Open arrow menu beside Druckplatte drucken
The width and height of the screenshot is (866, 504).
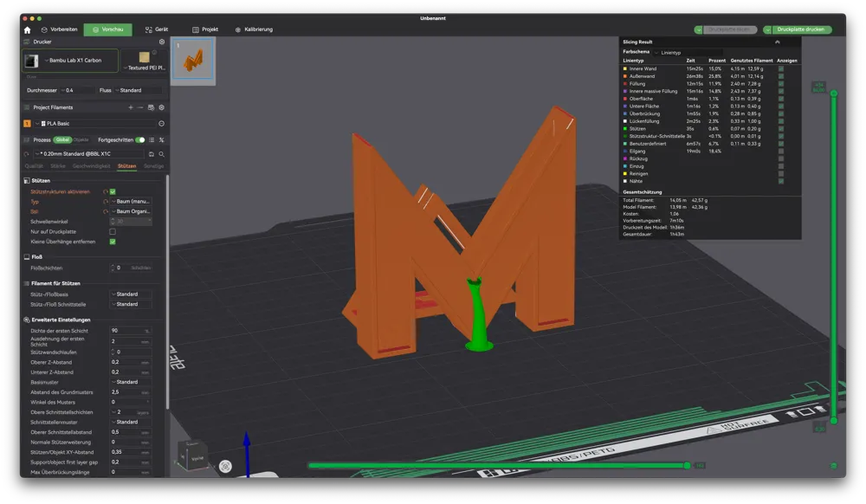pyautogui.click(x=767, y=29)
